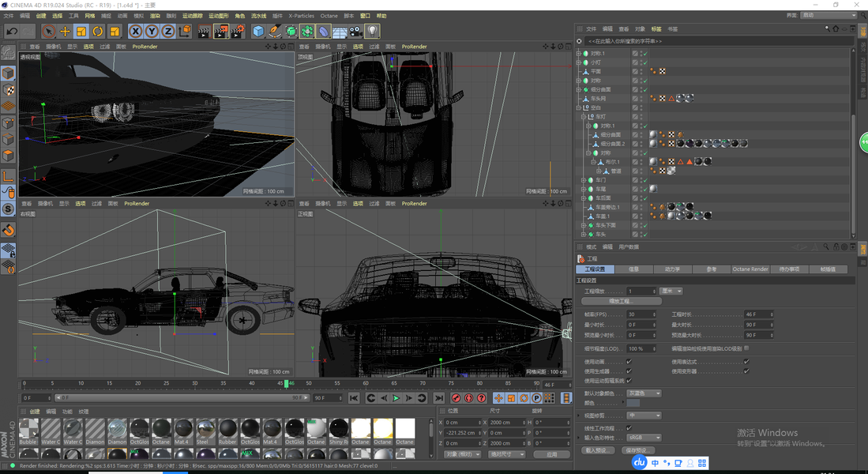
Task: Click the Light object icon
Action: point(373,32)
